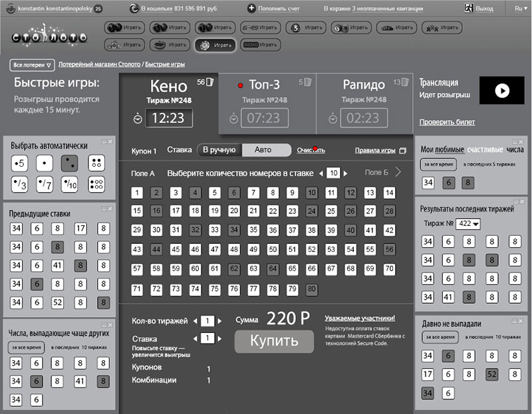This screenshot has width=532, height=414.
Task: Open the Правила игры popup icon
Action: (x=402, y=151)
